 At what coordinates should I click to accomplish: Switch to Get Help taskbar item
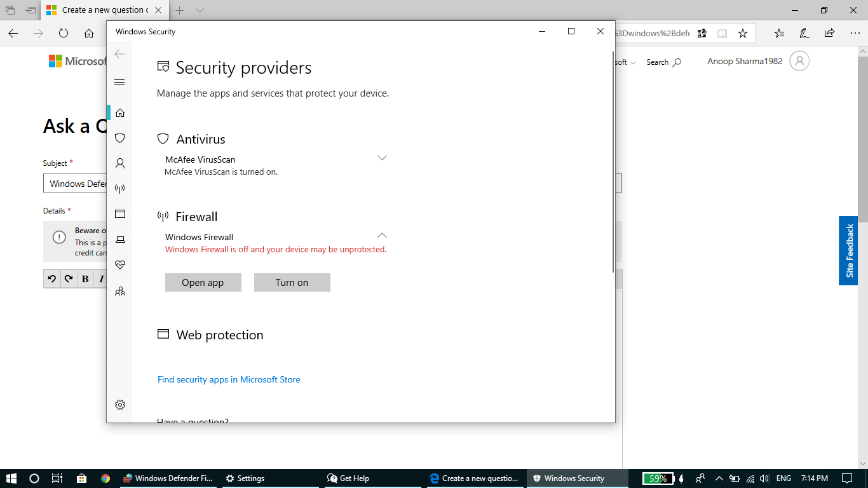(x=374, y=478)
